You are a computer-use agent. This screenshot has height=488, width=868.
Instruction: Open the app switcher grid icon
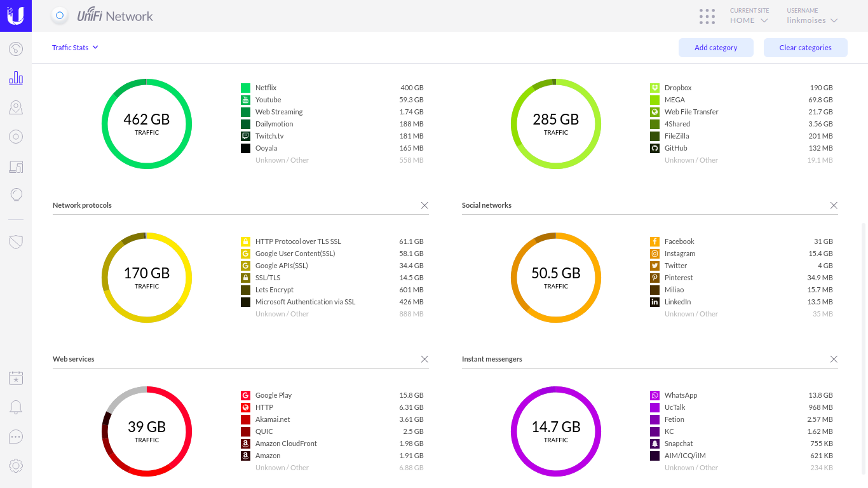click(707, 16)
